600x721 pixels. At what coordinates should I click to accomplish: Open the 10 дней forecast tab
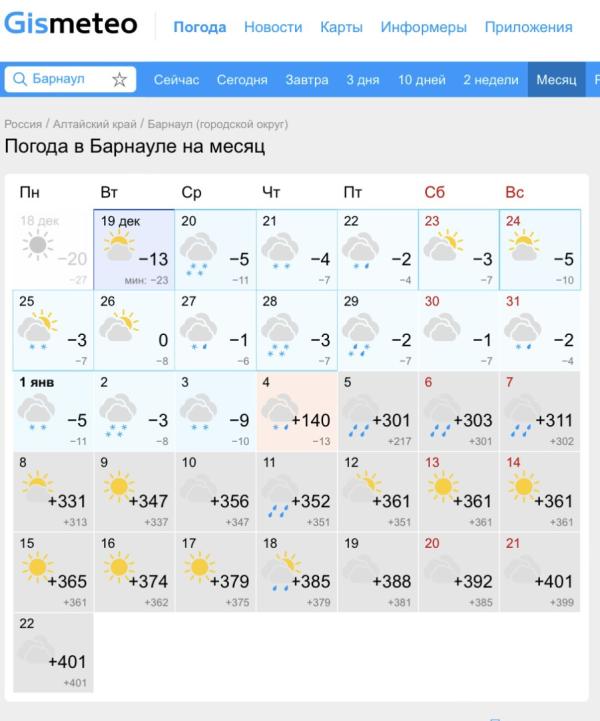tap(422, 80)
